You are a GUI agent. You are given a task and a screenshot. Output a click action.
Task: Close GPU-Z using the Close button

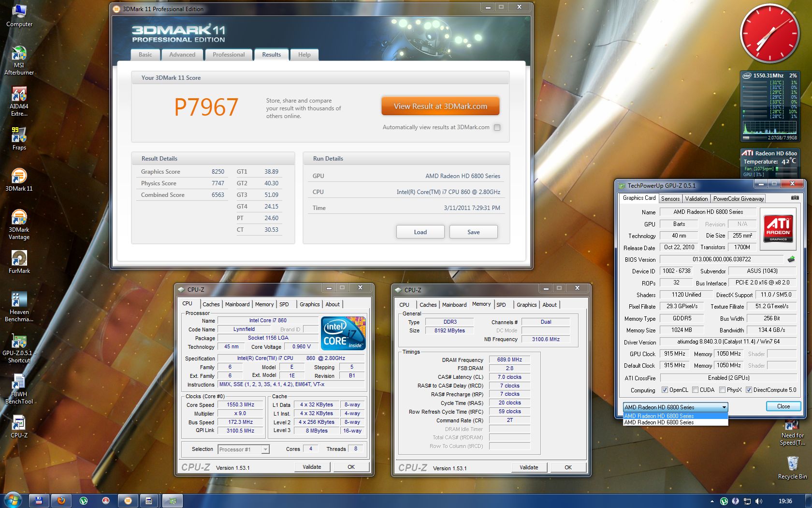tap(783, 406)
